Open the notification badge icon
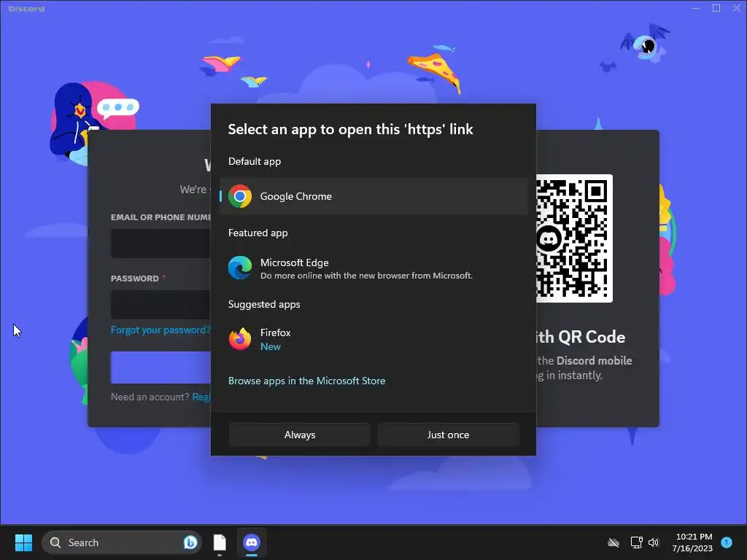Image resolution: width=747 pixels, height=560 pixels. point(727,542)
